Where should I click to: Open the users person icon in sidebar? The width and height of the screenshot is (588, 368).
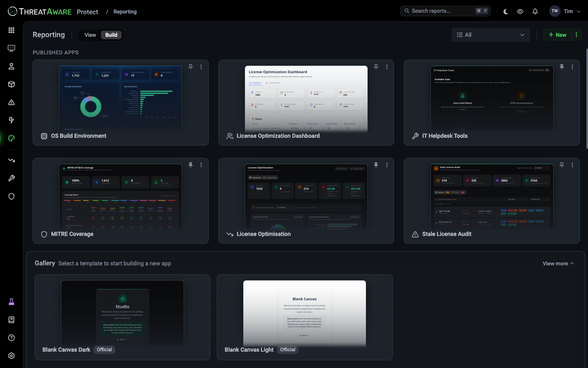tap(11, 66)
